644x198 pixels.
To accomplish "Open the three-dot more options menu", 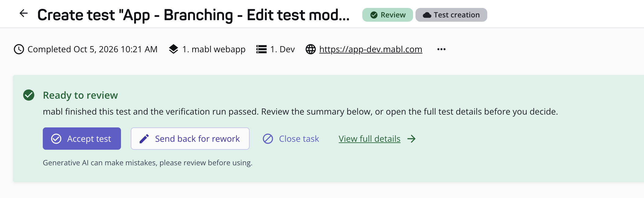I will click(x=441, y=49).
